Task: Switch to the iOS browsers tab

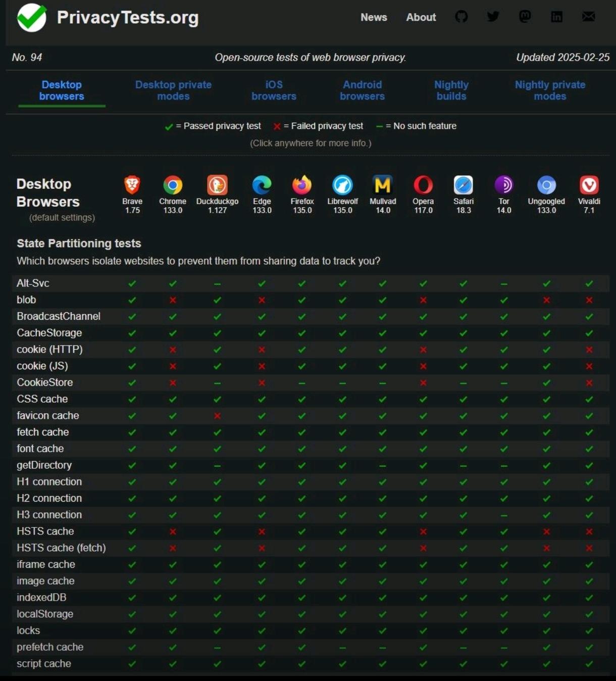Action: tap(274, 90)
